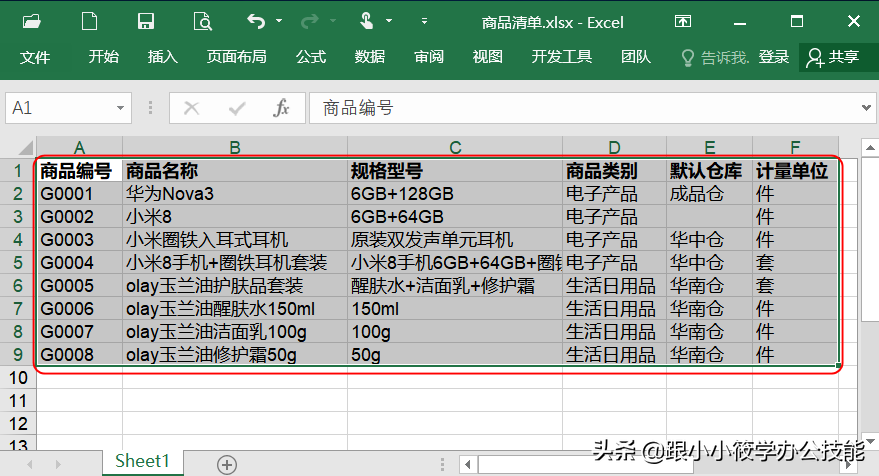
Task: Click horizontal scrollbar left arrow
Action: pos(468,464)
